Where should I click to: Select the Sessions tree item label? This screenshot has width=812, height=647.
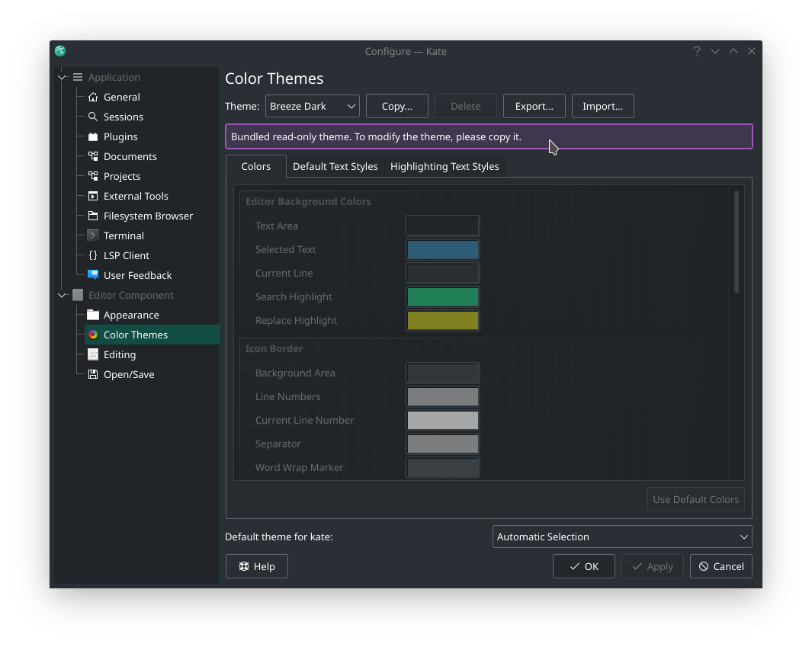(x=124, y=117)
